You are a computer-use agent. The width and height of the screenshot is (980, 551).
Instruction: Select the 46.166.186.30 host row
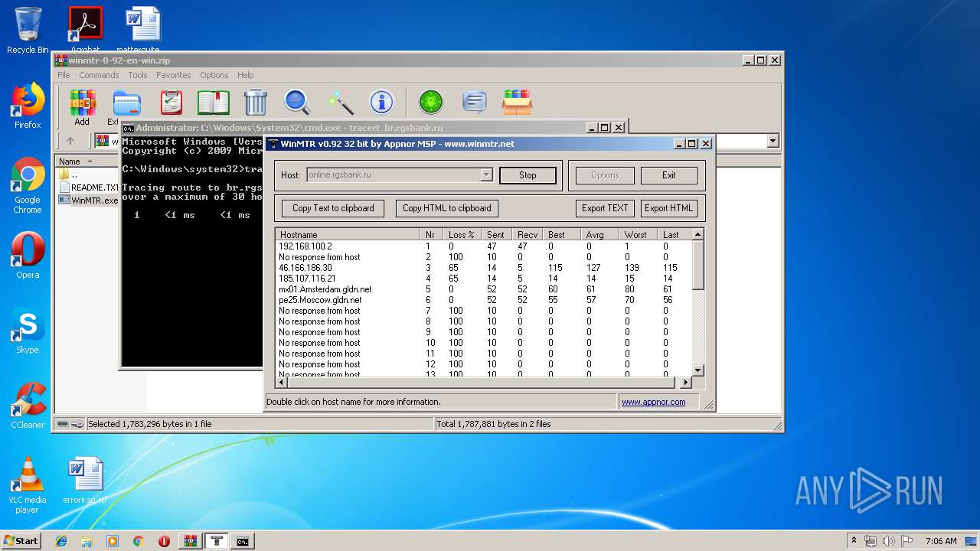point(484,268)
